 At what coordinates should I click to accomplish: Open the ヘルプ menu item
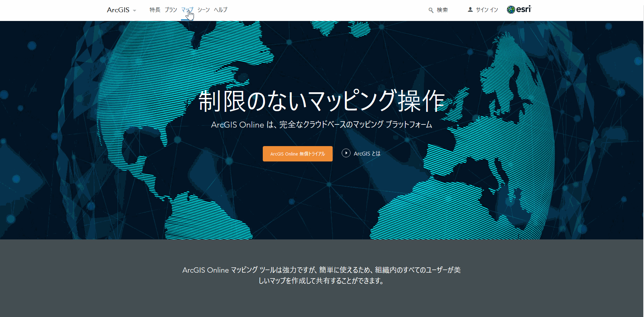pyautogui.click(x=220, y=10)
